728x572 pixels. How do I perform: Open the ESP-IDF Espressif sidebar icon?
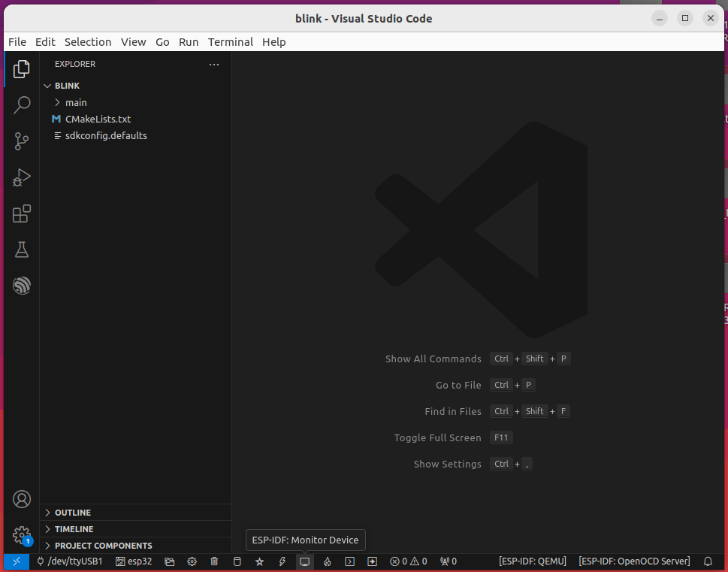tap(21, 286)
